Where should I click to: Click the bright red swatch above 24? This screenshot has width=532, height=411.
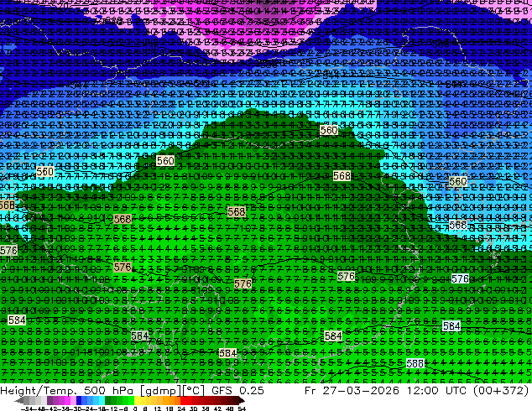(184, 401)
